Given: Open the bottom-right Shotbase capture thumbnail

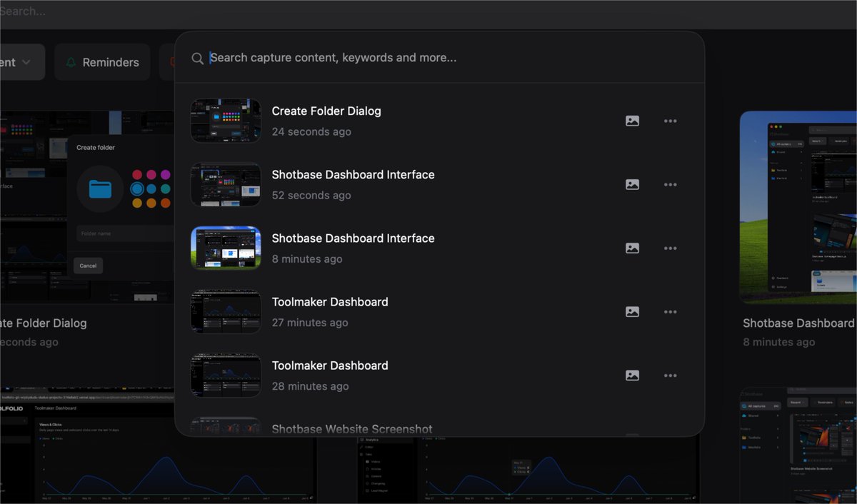Looking at the screenshot, I should coord(798,446).
